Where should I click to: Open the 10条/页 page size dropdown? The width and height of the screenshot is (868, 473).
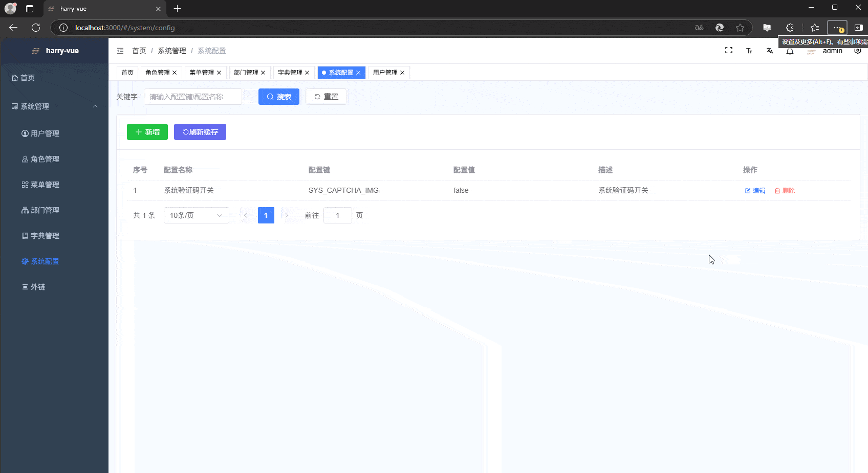197,215
